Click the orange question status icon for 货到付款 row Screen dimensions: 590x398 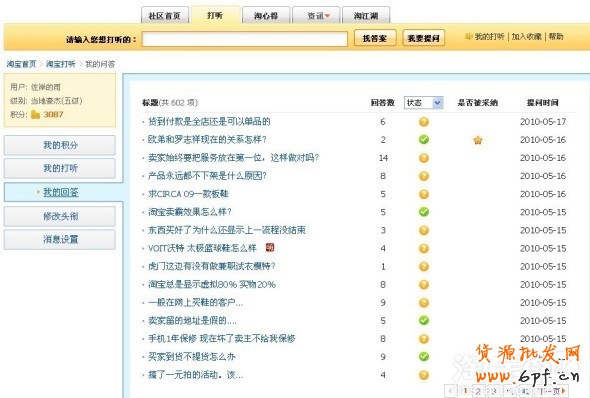pyautogui.click(x=424, y=122)
